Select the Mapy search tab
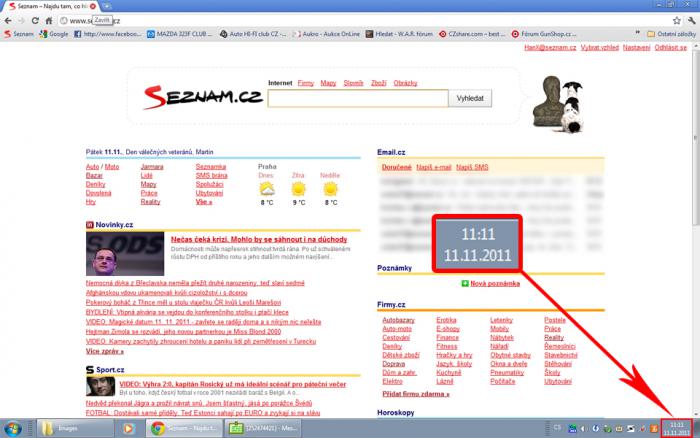The image size is (700, 438). pos(328,82)
